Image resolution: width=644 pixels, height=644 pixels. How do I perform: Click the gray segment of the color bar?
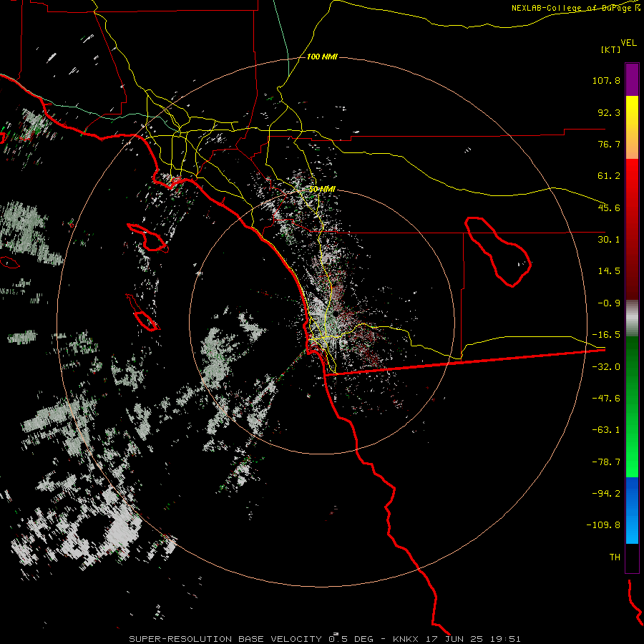(x=632, y=318)
